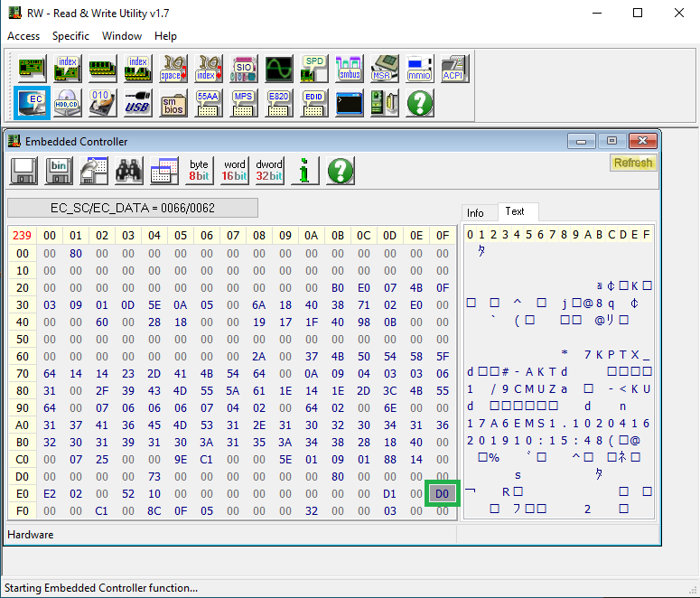Click the ACPI tables toolbar icon

coord(453,69)
